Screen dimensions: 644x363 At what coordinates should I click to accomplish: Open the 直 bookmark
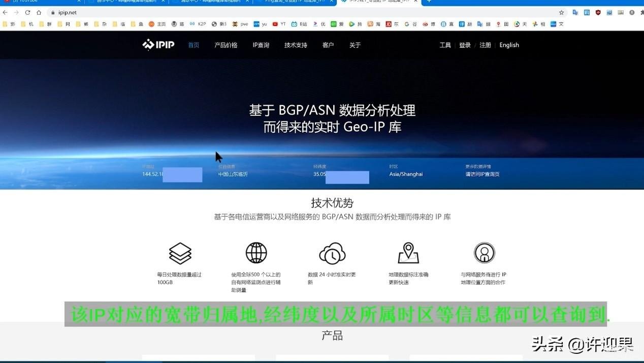pyautogui.click(x=447, y=24)
